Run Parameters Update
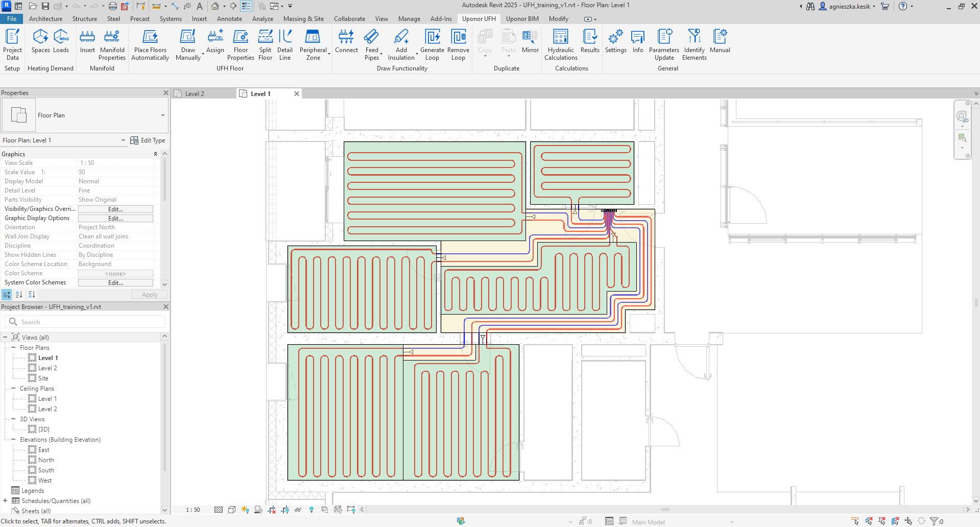The width and height of the screenshot is (980, 527). click(x=664, y=44)
